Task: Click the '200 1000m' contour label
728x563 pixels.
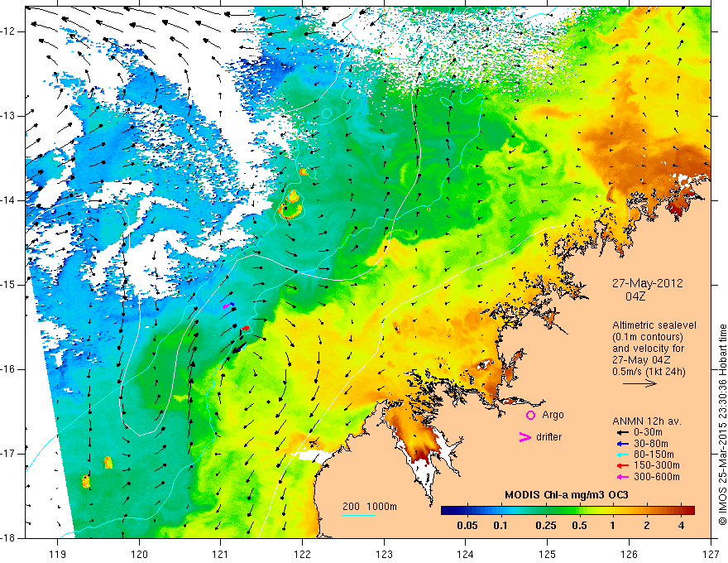Action: [370, 507]
